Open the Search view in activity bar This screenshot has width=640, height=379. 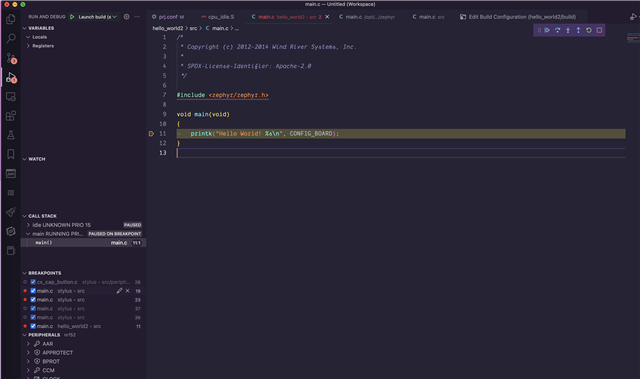pos(11,38)
